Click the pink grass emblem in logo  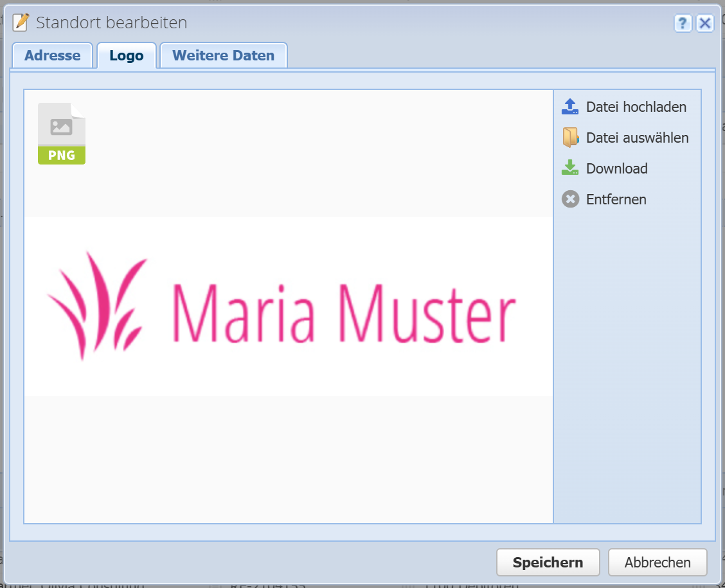(96, 305)
